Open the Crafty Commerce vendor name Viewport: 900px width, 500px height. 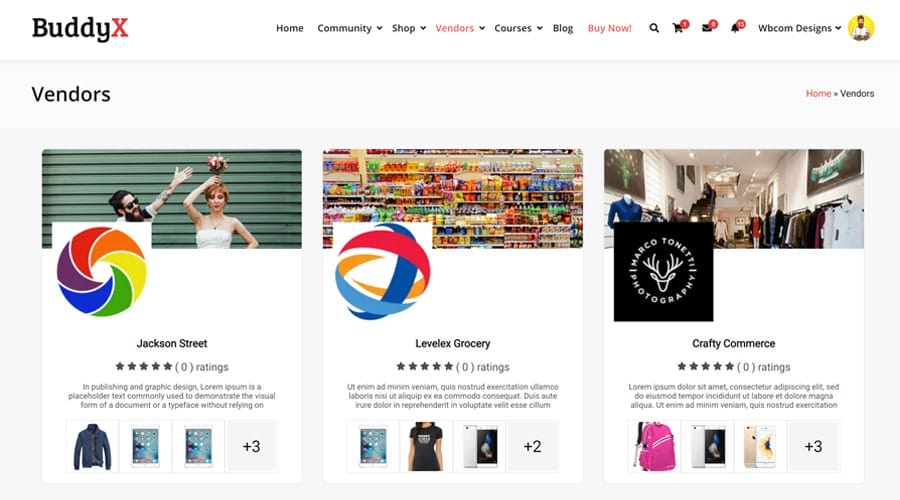[x=734, y=343]
